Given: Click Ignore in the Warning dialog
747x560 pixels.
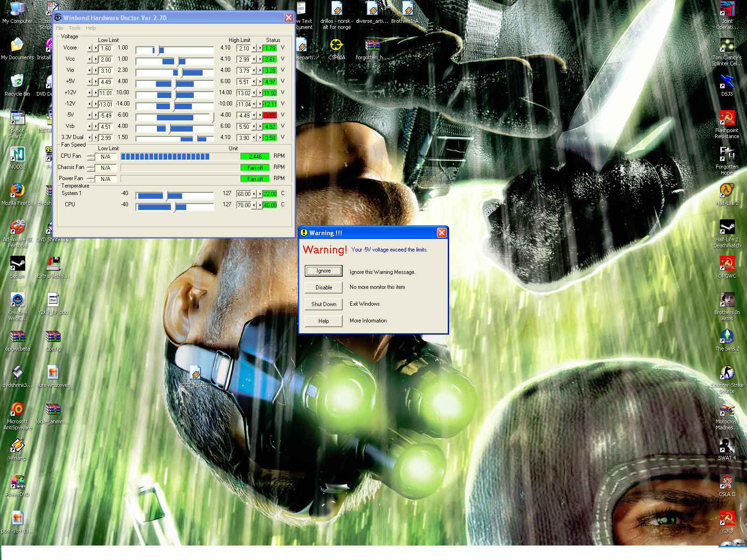Looking at the screenshot, I should 324,271.
